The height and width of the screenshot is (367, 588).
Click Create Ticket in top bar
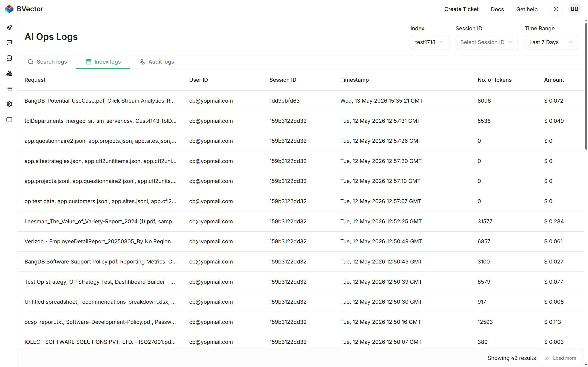461,9
